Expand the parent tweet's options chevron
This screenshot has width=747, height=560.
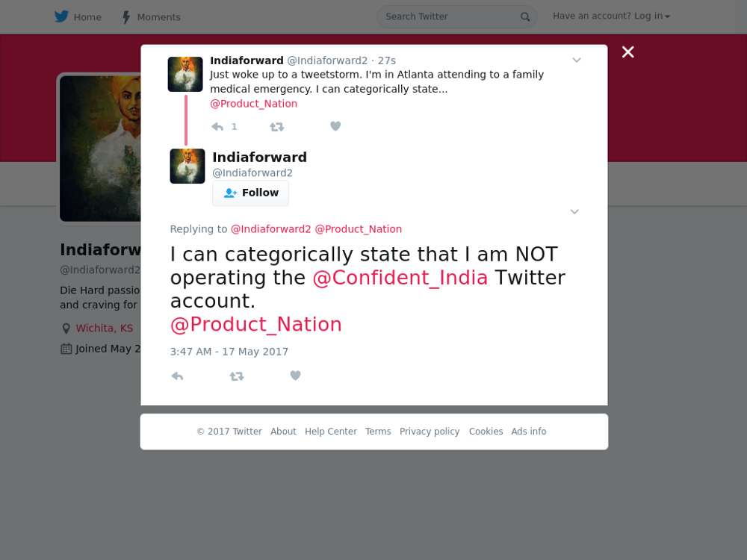tap(577, 60)
